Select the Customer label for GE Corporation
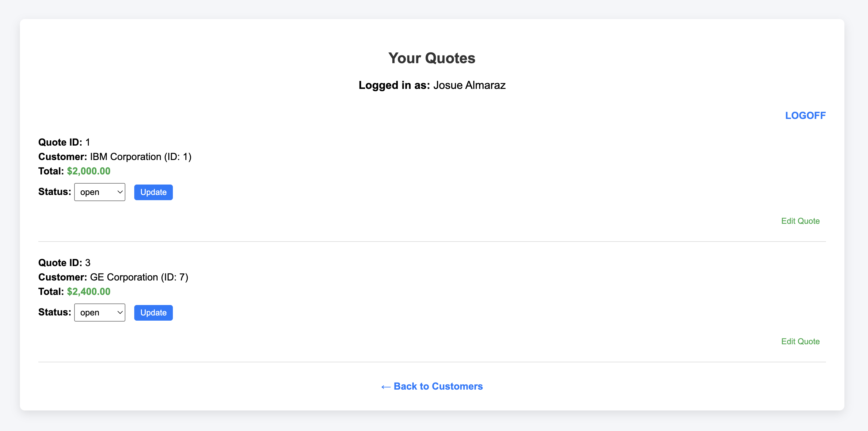Viewport: 868px width, 431px height. click(63, 277)
